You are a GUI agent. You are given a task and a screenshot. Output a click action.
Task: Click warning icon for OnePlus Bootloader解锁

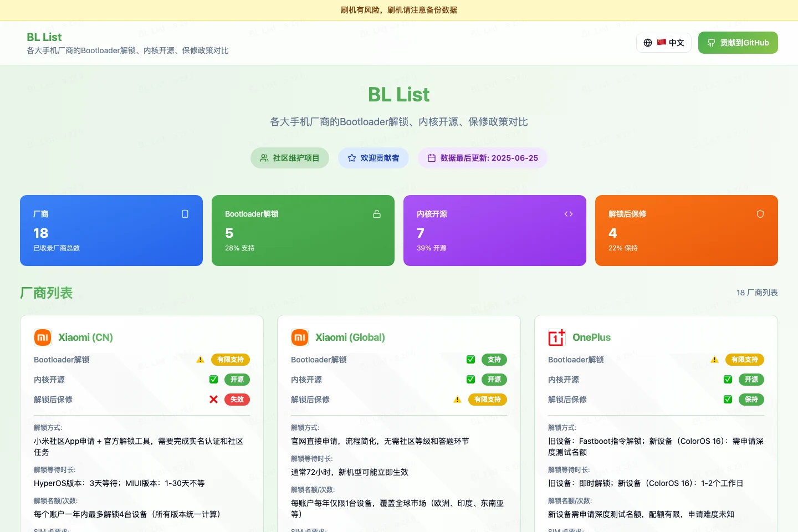click(714, 360)
